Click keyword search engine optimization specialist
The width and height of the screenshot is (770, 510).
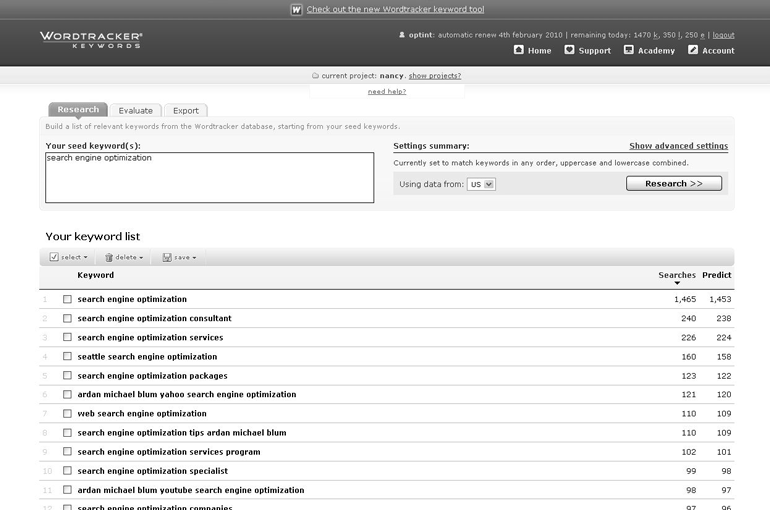[x=153, y=471]
